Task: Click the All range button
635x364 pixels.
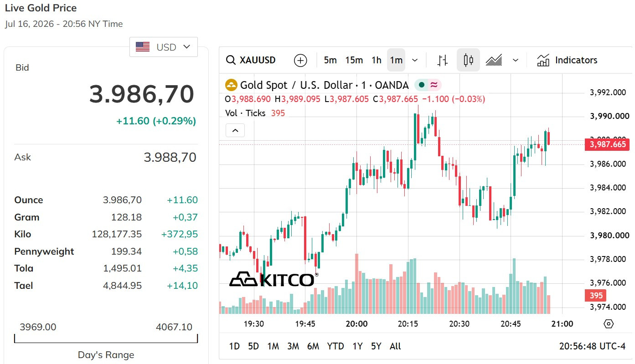Action: coord(395,346)
